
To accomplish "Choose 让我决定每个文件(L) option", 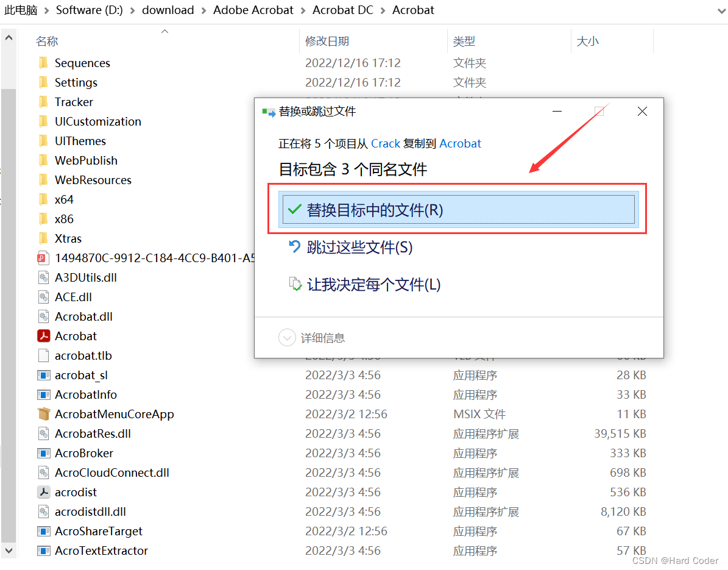I will pos(364,284).
